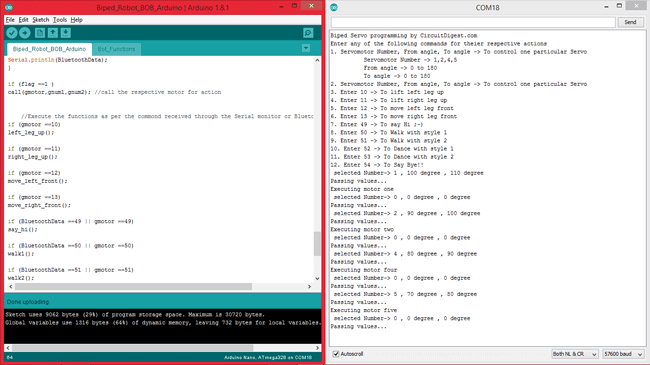
Task: Expand the Both NL & CR line ending dropdown
Action: 575,354
